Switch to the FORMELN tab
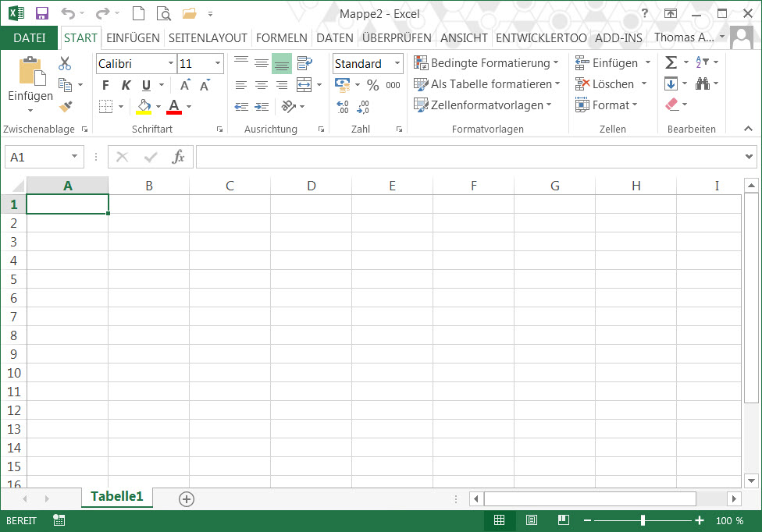 tap(281, 38)
